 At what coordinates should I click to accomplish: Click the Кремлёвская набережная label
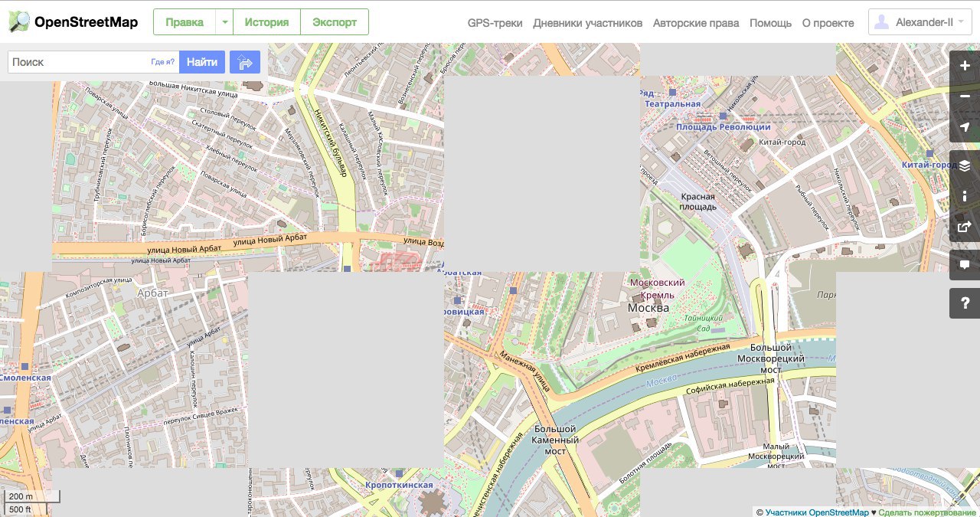pos(684,358)
